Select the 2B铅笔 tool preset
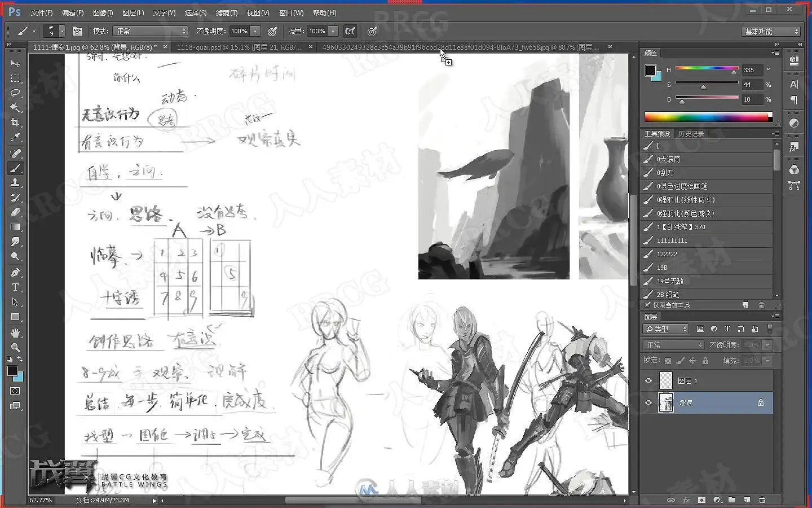The width and height of the screenshot is (812, 508). tap(707, 294)
